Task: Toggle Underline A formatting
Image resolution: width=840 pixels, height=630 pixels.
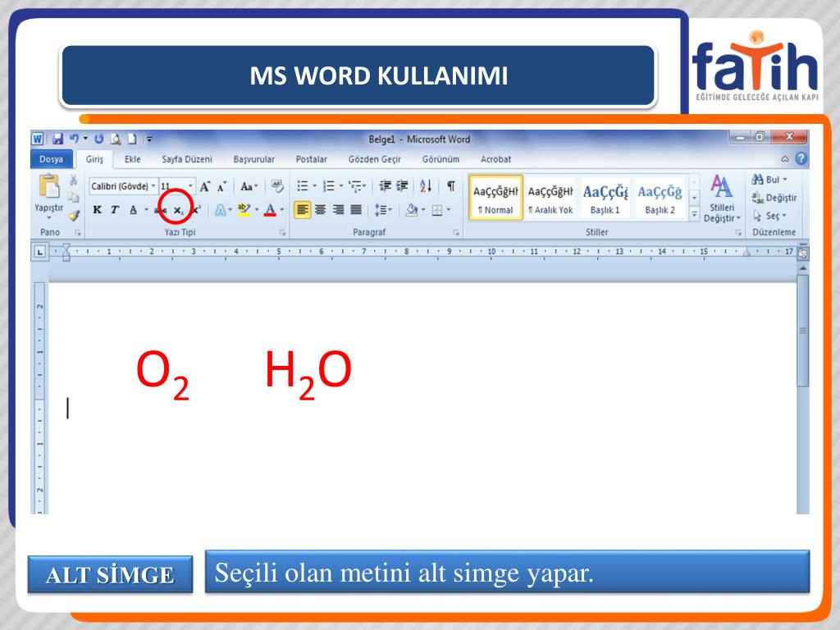Action: tap(134, 209)
